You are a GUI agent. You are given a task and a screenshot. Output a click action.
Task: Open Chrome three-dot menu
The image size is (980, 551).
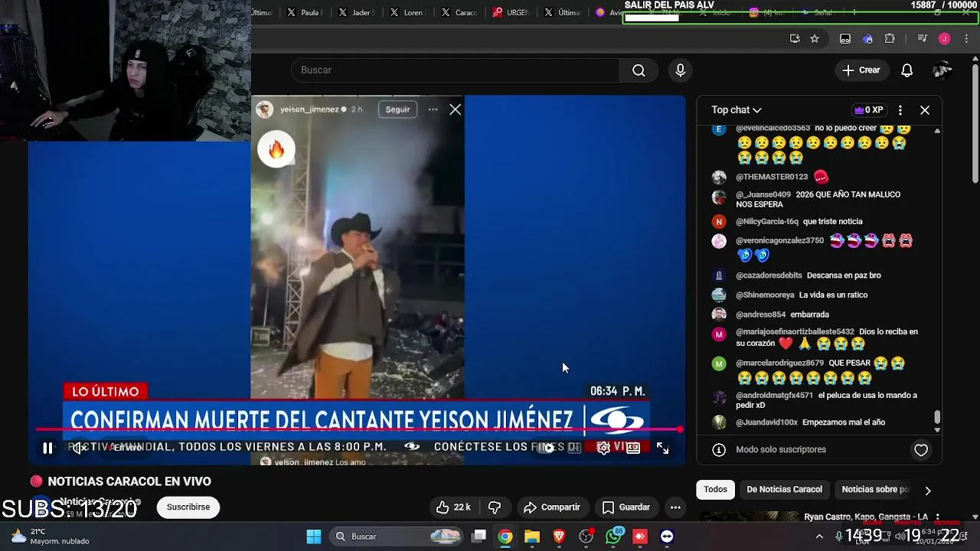click(x=967, y=39)
